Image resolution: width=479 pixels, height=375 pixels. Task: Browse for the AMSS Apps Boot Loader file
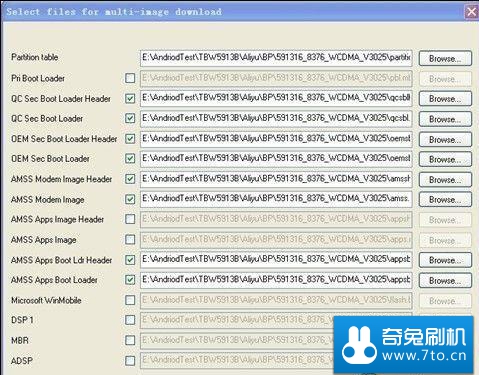coord(445,281)
